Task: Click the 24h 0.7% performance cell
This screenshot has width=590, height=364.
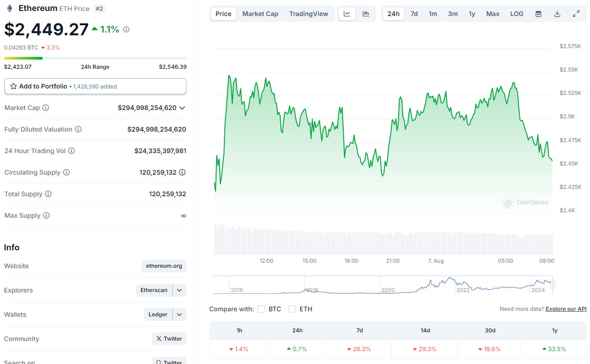Action: tap(296, 349)
